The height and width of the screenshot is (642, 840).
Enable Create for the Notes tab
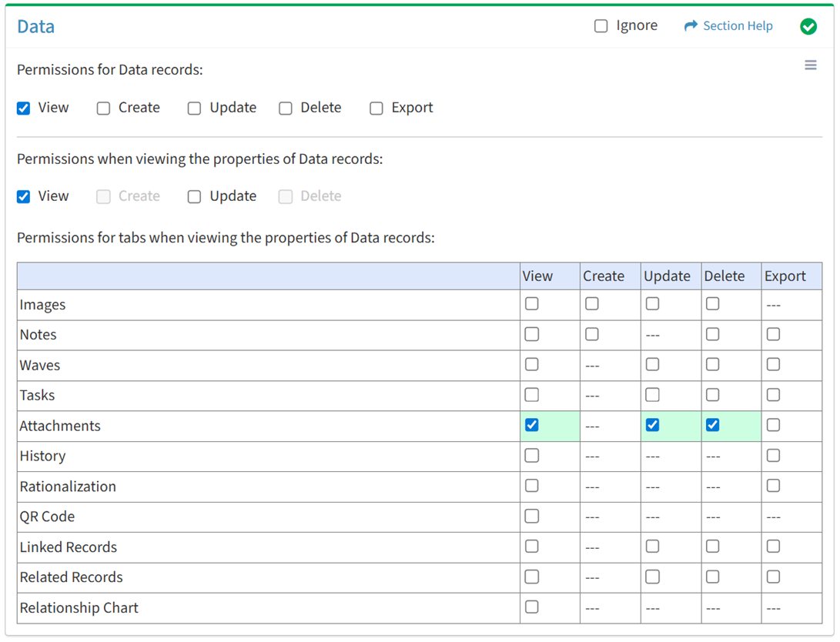[591, 334]
